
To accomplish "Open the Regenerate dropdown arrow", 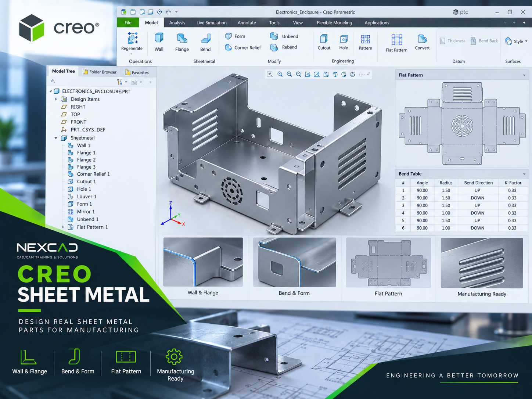I will (x=132, y=54).
